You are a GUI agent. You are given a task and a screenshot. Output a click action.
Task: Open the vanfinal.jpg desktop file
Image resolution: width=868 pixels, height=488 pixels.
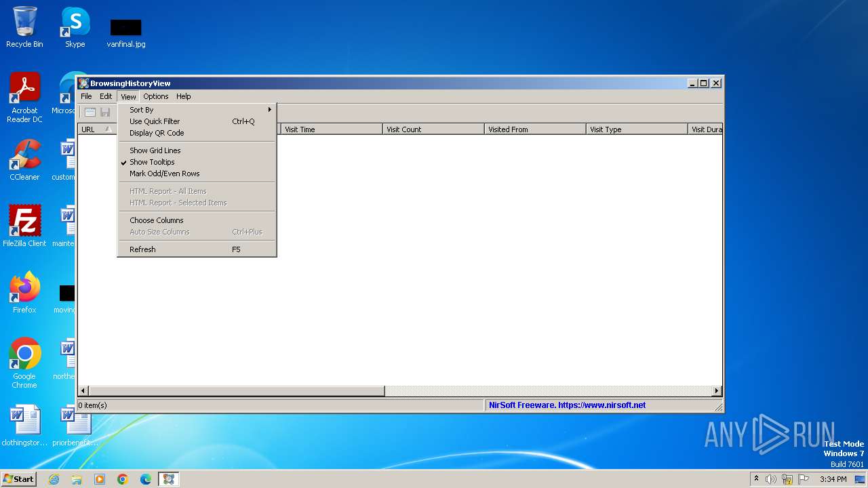click(126, 33)
